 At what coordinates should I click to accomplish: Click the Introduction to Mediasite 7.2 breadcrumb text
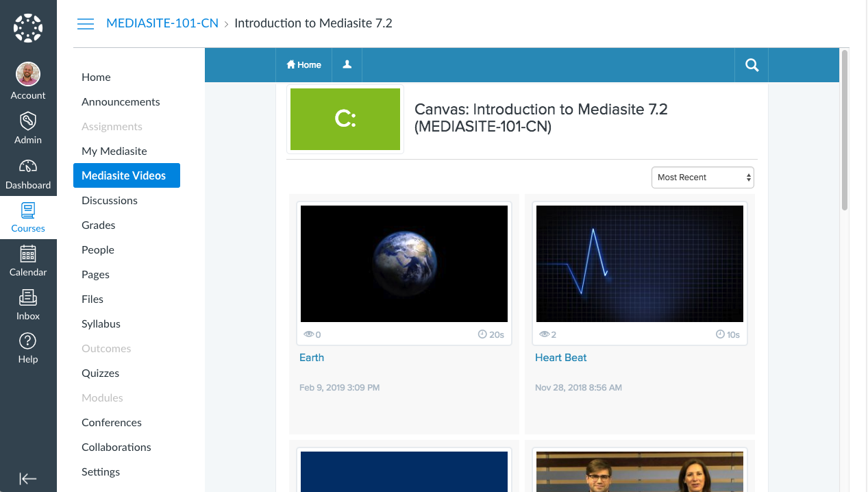point(313,23)
